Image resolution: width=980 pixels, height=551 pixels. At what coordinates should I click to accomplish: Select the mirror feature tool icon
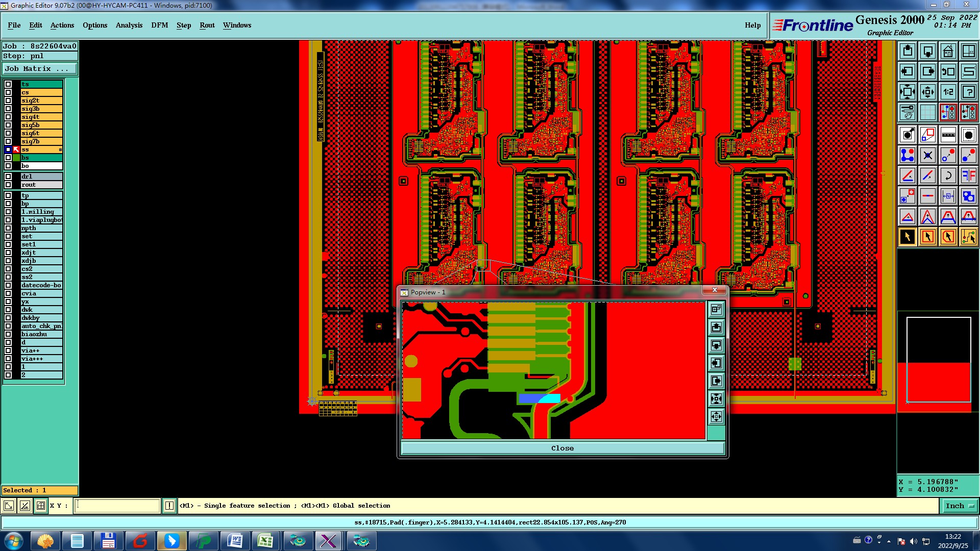coord(968,176)
